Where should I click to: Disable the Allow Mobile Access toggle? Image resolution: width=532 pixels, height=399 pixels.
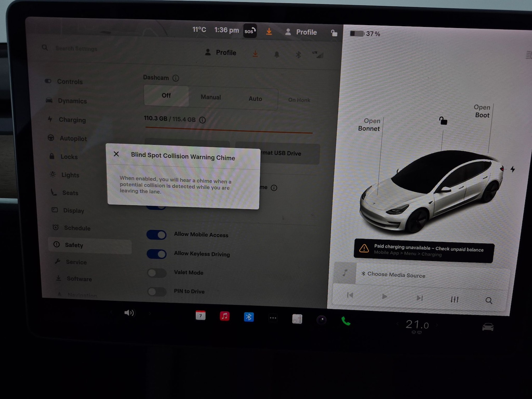pyautogui.click(x=156, y=235)
